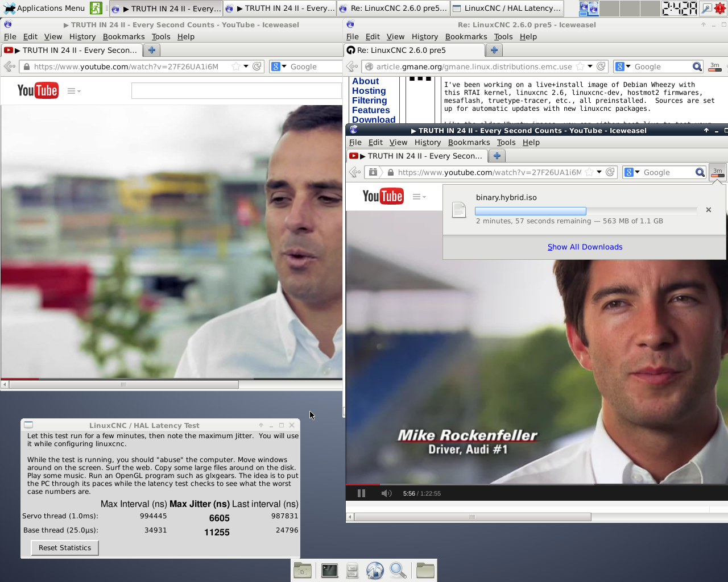Click the magnifier icon in the system tray
Viewport: 728px width, 582px height.
pos(706,8)
